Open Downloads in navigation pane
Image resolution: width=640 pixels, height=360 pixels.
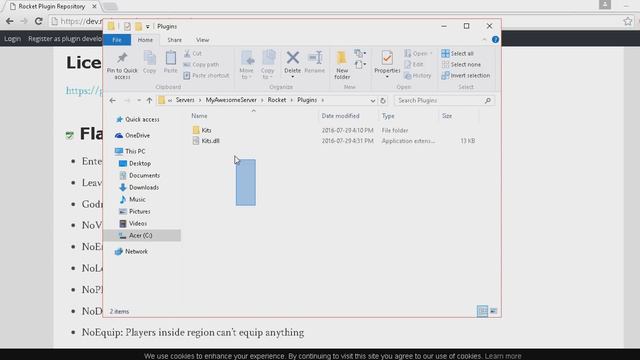(139, 187)
